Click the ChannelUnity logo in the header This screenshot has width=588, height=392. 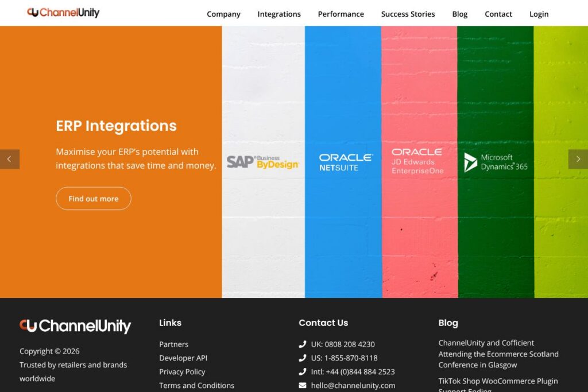click(x=63, y=13)
